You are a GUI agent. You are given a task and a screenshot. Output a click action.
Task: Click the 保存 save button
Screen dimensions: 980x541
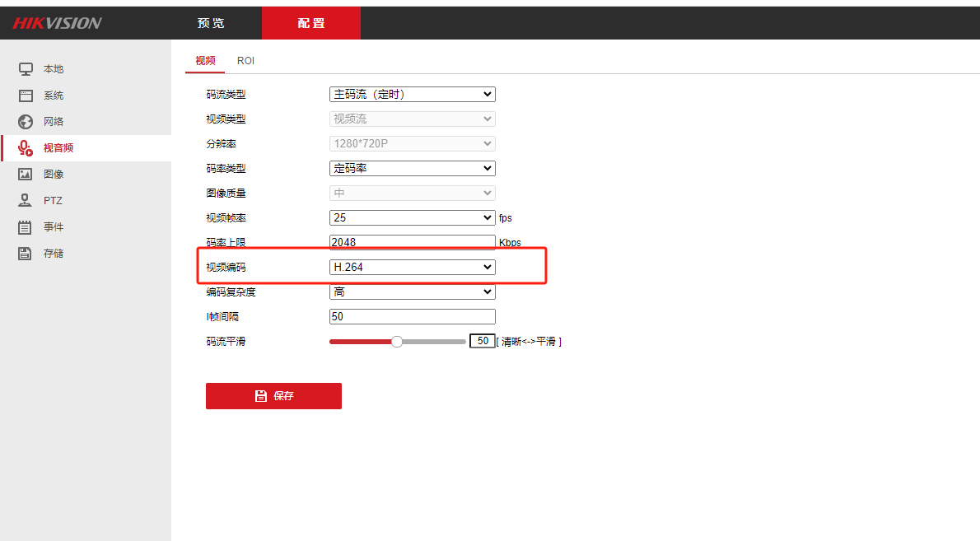(x=273, y=396)
